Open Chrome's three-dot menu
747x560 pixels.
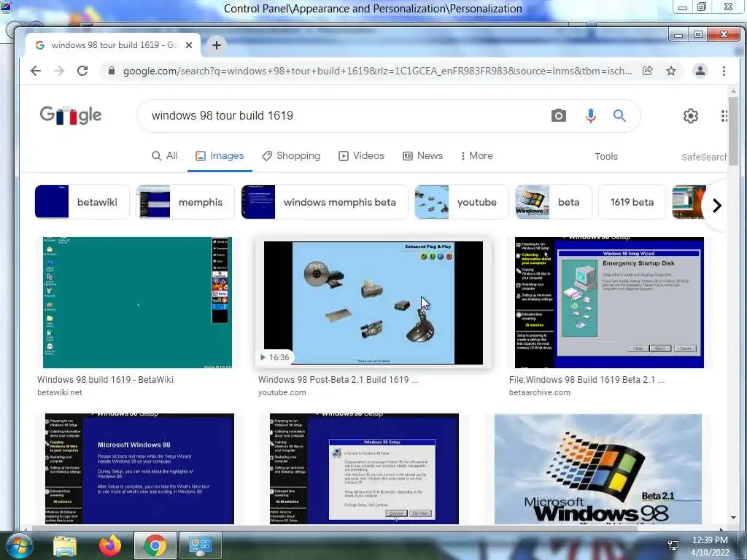[x=724, y=71]
